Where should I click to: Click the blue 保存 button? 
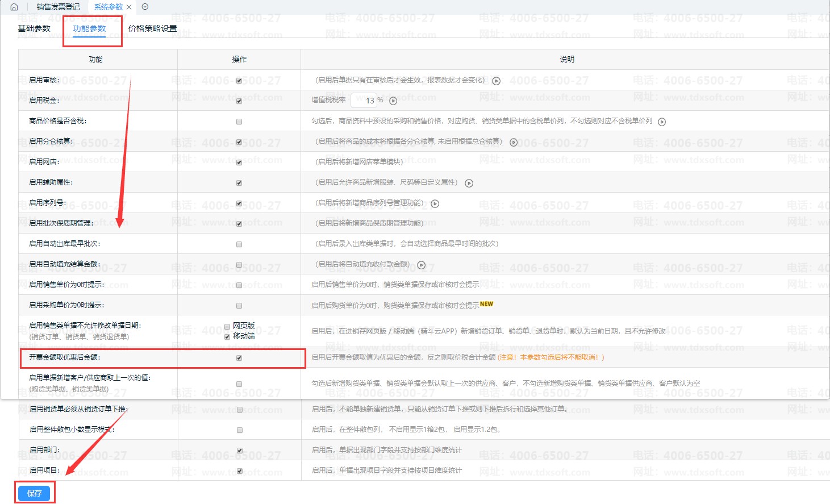[34, 493]
